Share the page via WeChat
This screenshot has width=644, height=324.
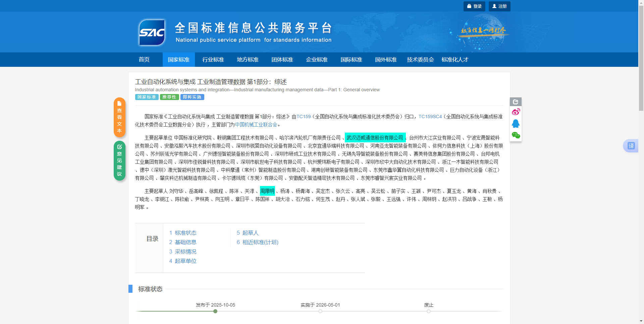click(x=516, y=135)
